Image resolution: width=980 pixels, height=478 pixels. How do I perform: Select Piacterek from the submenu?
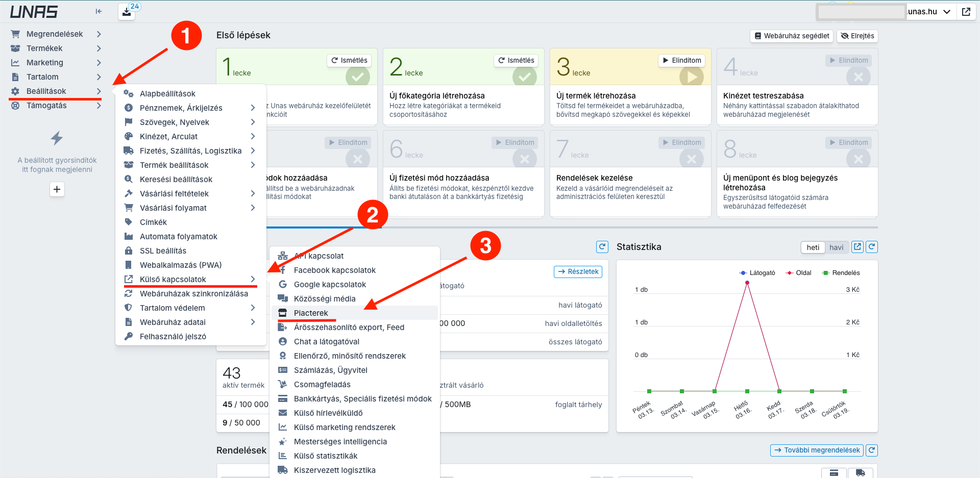[311, 313]
